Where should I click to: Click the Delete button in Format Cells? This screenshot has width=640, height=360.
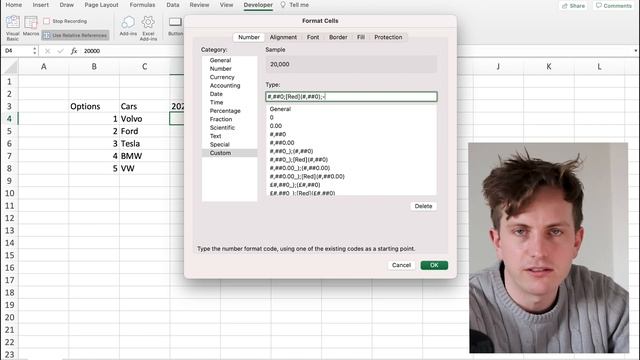click(423, 206)
